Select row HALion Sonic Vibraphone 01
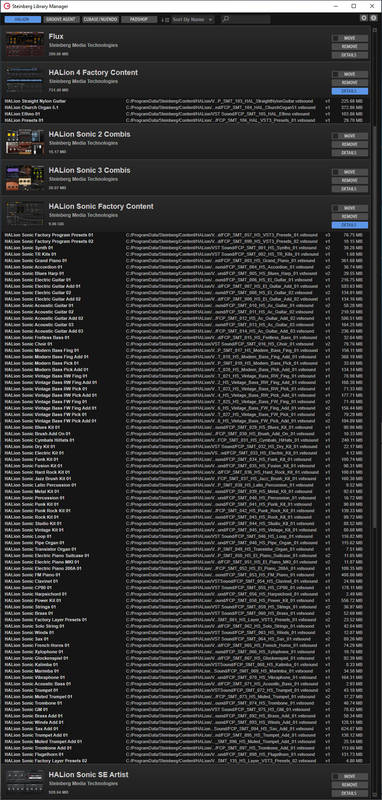Image resolution: width=382 pixels, height=800 pixels. pos(186,677)
